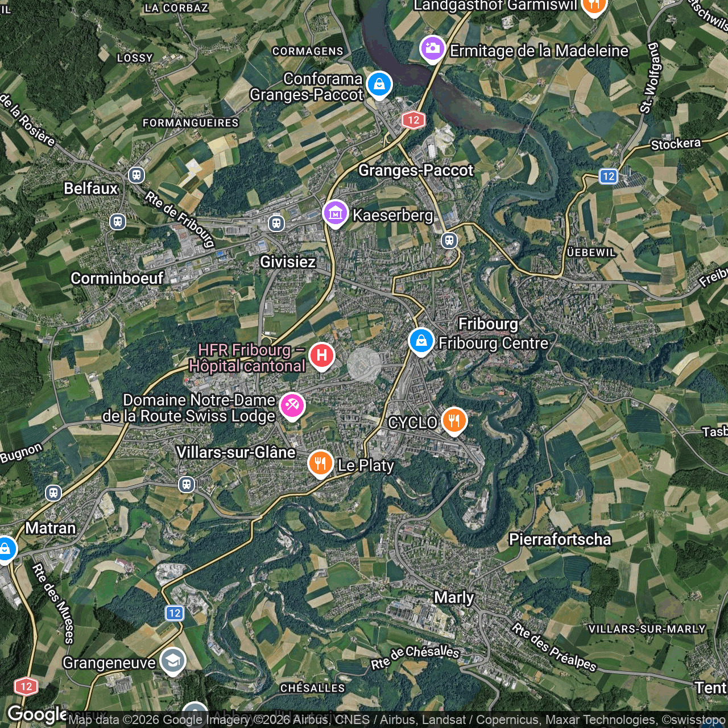
Task: Select the Le Platy restaurant marker
Action: tap(321, 464)
